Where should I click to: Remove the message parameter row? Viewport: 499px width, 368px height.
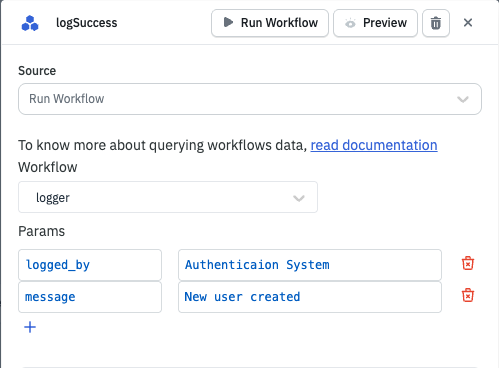coord(468,295)
